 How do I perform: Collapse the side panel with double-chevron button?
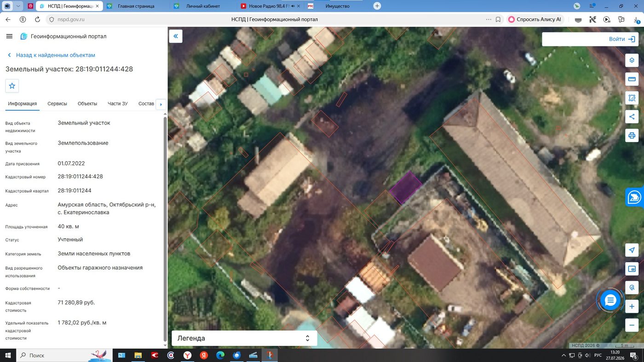pyautogui.click(x=176, y=36)
